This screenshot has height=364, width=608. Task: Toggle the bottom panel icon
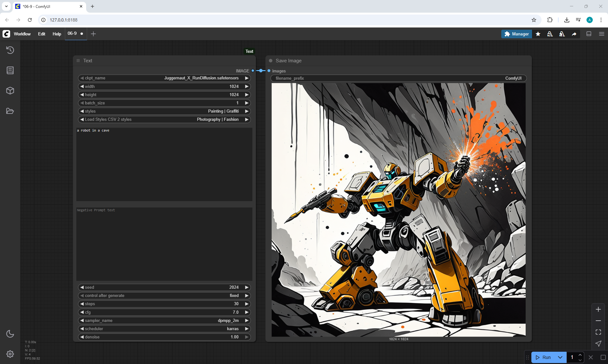pyautogui.click(x=589, y=34)
